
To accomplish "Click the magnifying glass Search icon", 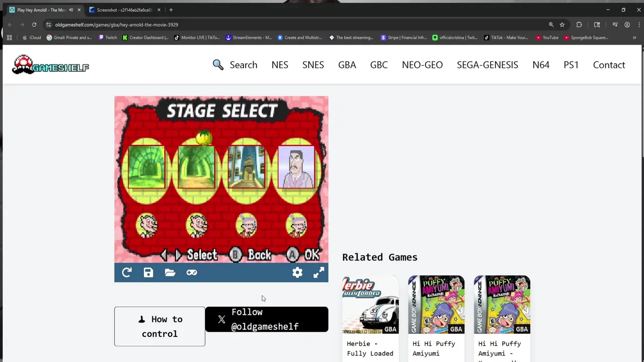I will click(x=218, y=65).
